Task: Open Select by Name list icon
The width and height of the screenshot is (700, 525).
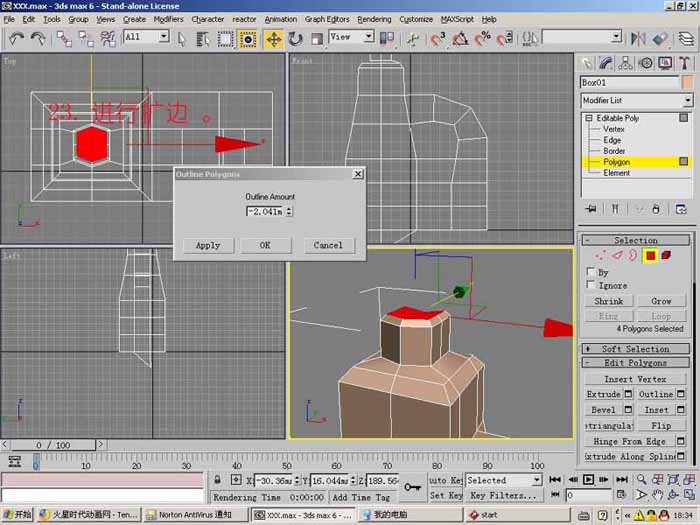Action: 203,39
